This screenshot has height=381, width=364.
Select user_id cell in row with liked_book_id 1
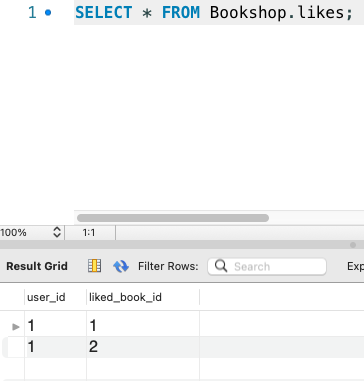point(55,326)
